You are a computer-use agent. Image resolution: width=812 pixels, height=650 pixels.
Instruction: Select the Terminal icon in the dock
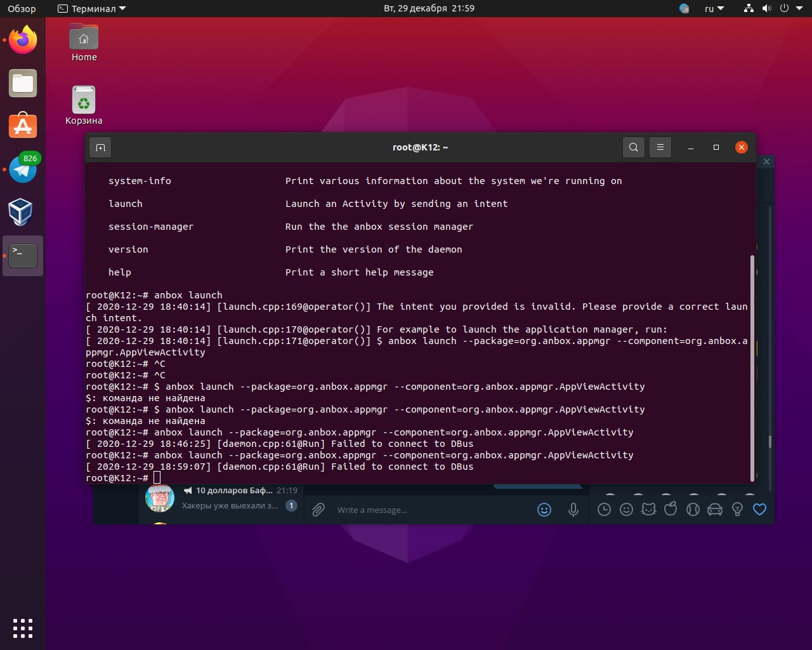coord(23,256)
